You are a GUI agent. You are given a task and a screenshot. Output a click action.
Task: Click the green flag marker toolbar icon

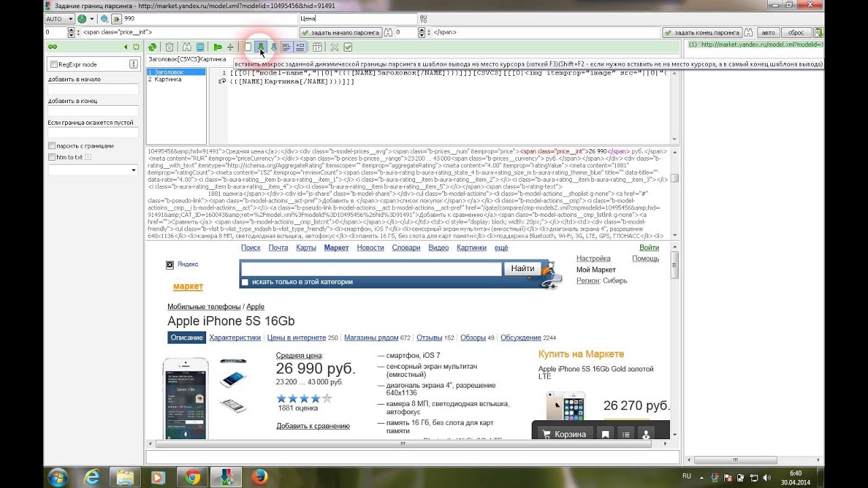218,47
